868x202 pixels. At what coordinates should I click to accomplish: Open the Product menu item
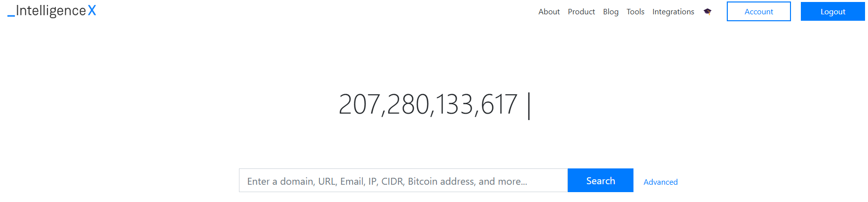(x=581, y=11)
